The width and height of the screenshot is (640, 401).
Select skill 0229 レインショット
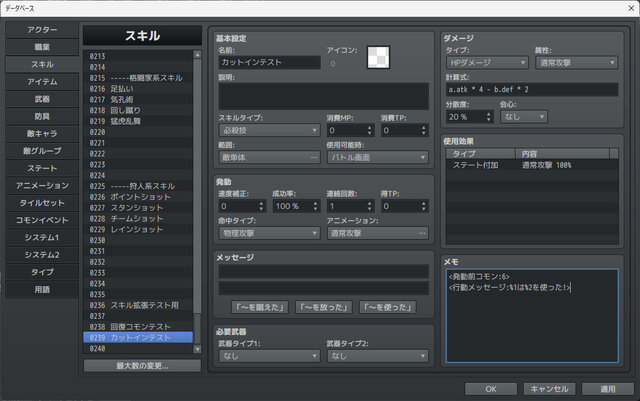click(138, 229)
